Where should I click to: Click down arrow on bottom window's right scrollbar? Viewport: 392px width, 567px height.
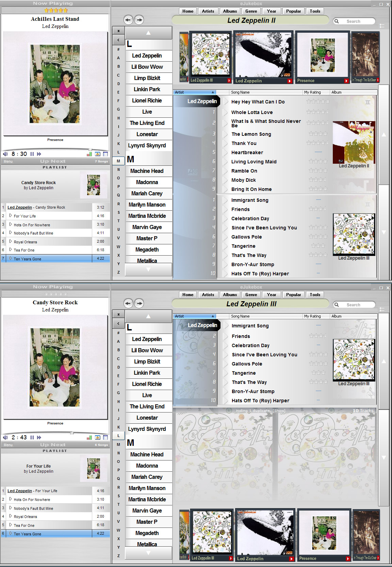pyautogui.click(x=384, y=458)
